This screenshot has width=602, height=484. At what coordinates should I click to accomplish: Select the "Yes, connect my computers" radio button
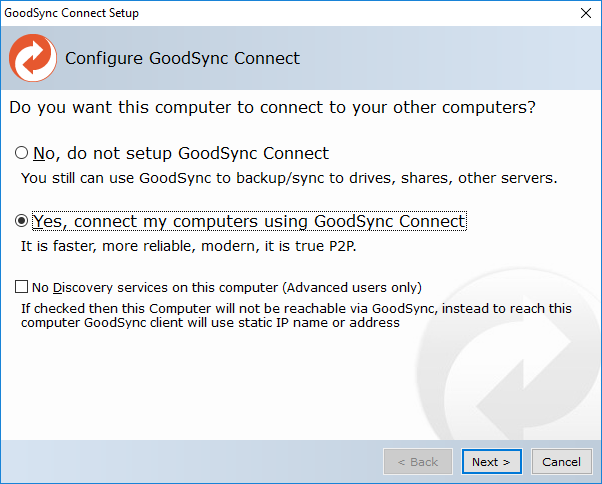point(21,221)
